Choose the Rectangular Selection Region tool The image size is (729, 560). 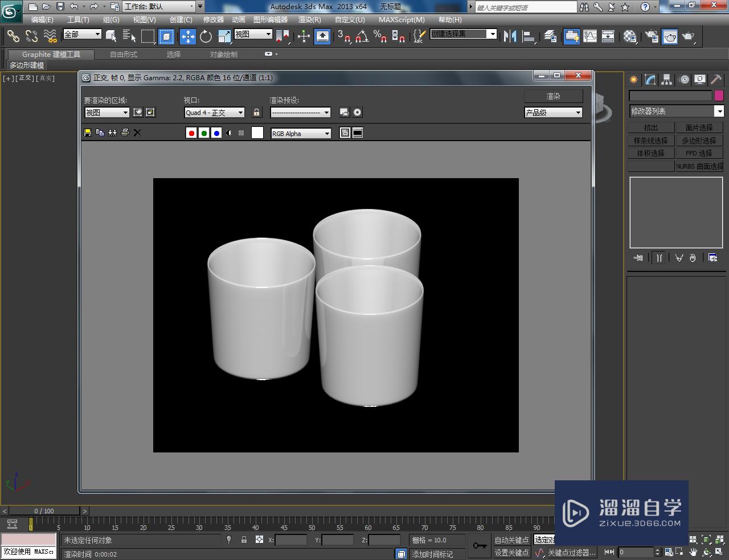point(148,36)
